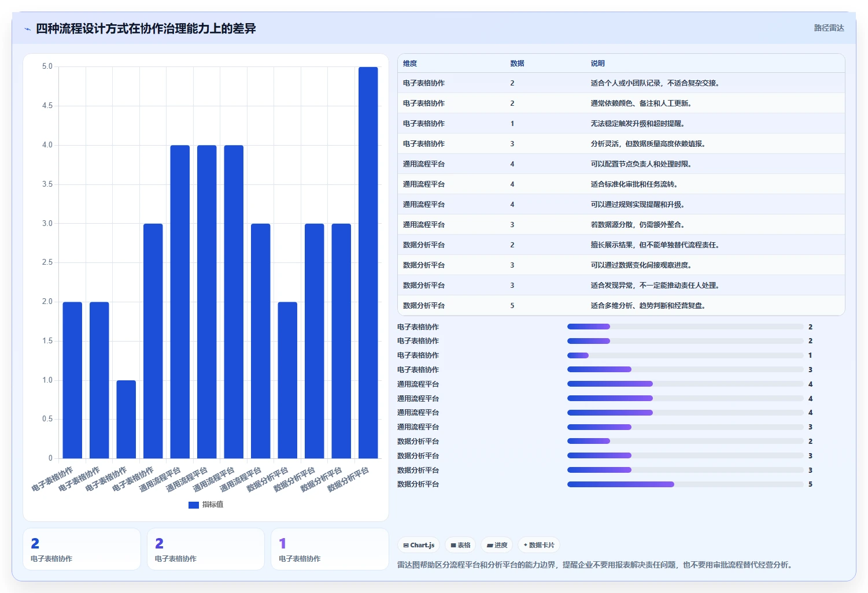
Task: Click the 进度 tag chip
Action: (497, 545)
